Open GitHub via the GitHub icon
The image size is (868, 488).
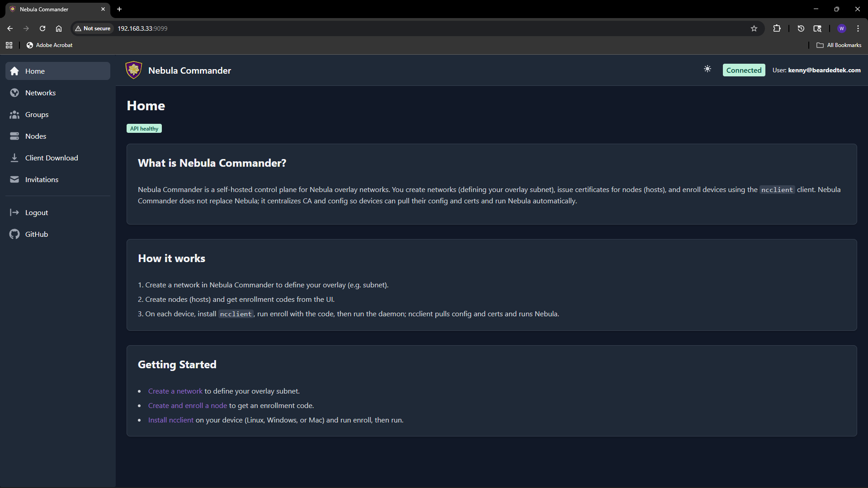tap(14, 234)
